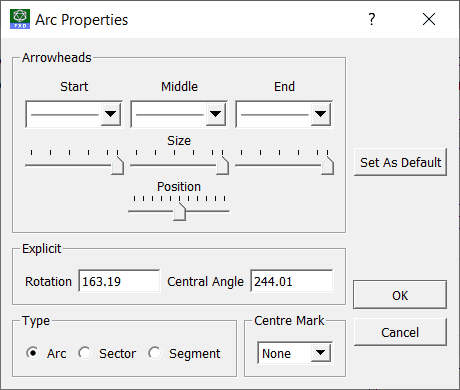460x390 pixels.
Task: Click the Cancel button
Action: click(400, 332)
